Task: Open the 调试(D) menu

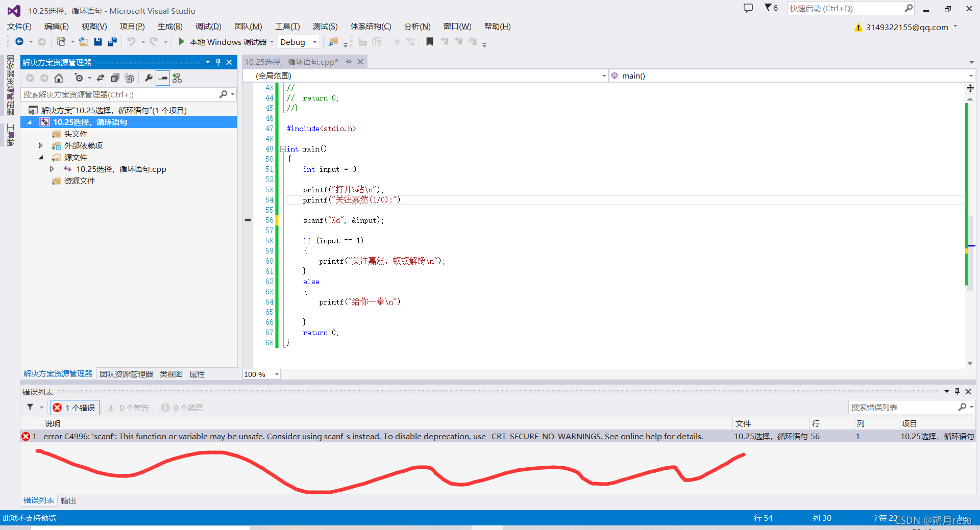Action: tap(208, 27)
